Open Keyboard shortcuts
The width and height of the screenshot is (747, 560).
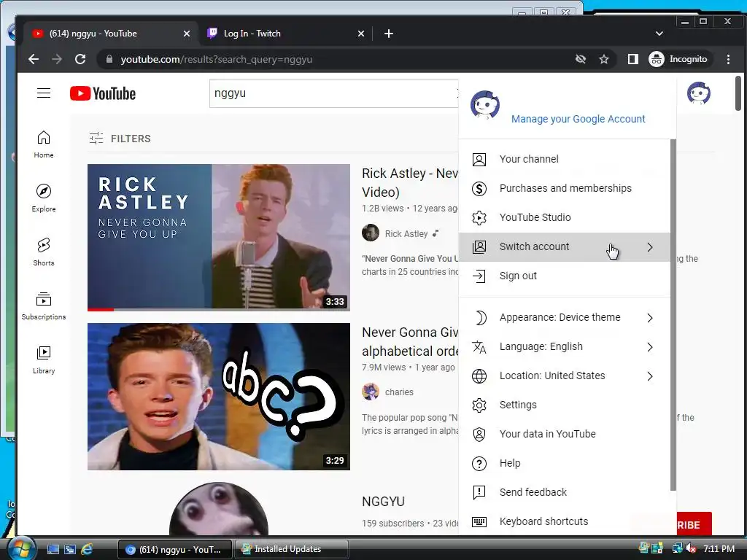pos(564,521)
